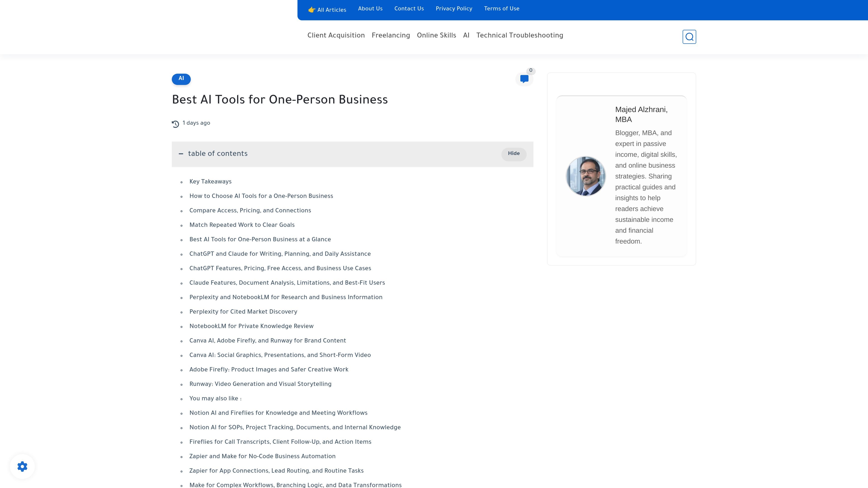Click author photo of Majed Alzhrani
The height and width of the screenshot is (488, 868).
click(586, 176)
